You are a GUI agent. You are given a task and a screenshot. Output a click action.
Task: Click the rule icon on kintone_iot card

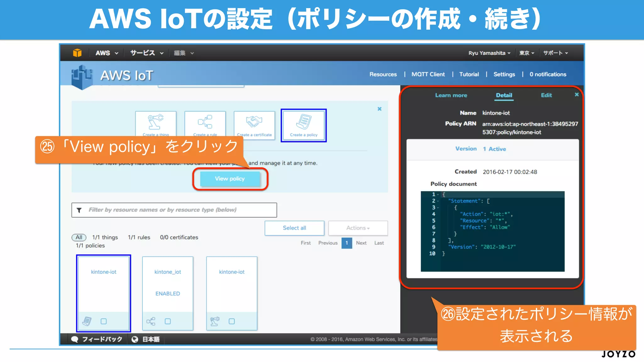tap(151, 321)
